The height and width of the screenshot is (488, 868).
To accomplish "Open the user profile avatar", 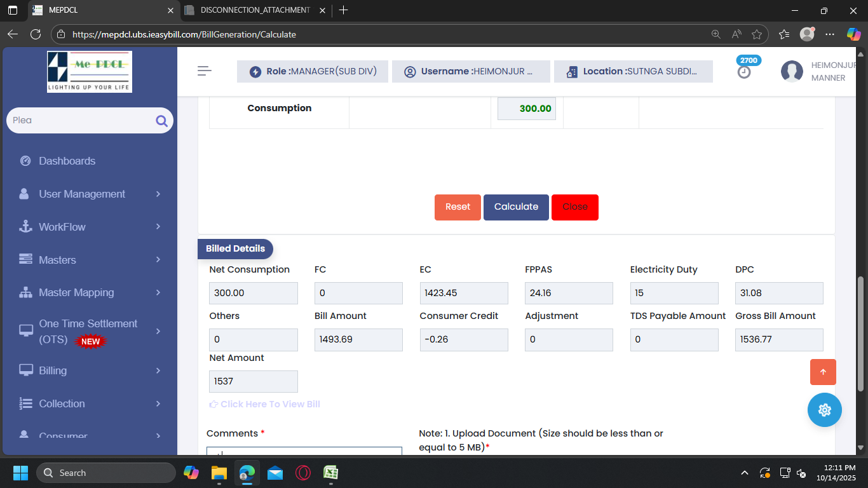I will coord(792,71).
